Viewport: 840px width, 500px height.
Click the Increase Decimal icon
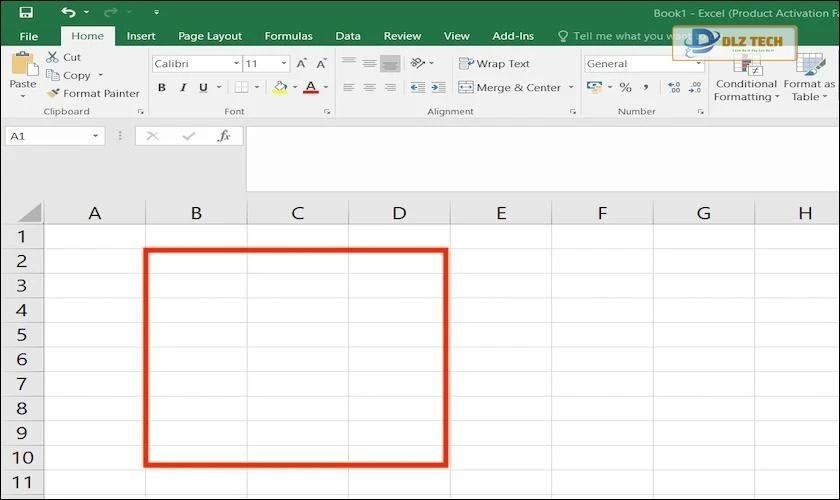(x=674, y=88)
